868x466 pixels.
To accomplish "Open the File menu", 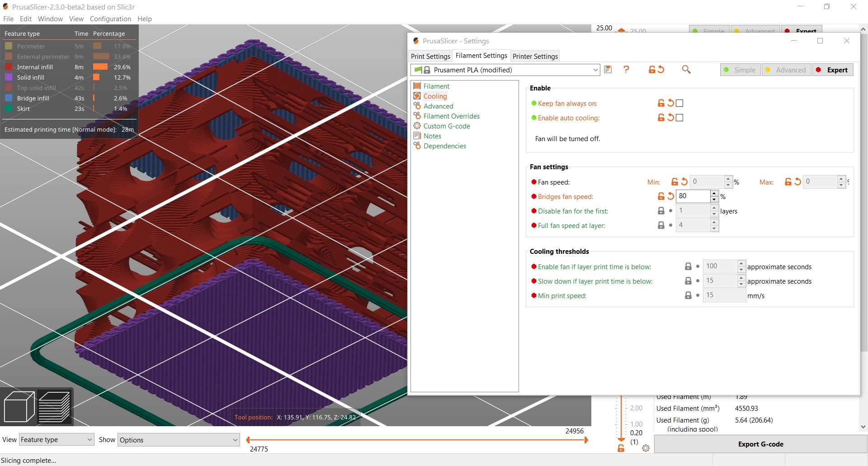I will point(8,19).
